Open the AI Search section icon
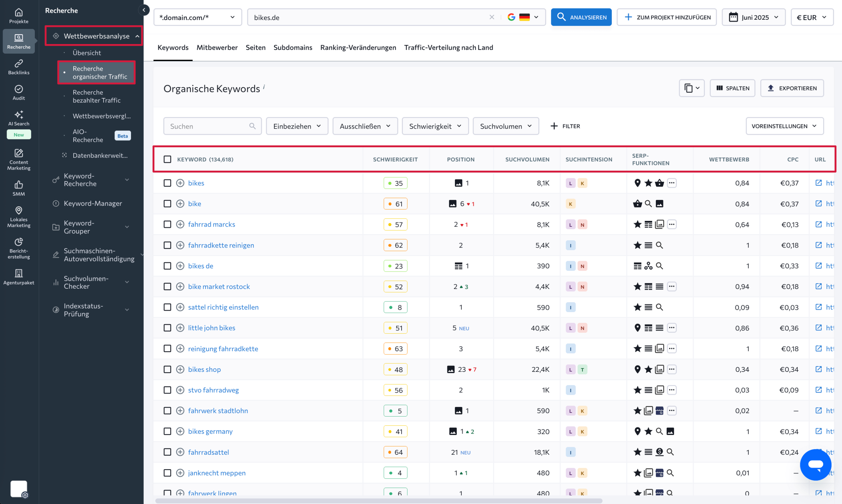This screenshot has height=504, width=842. coord(19,114)
